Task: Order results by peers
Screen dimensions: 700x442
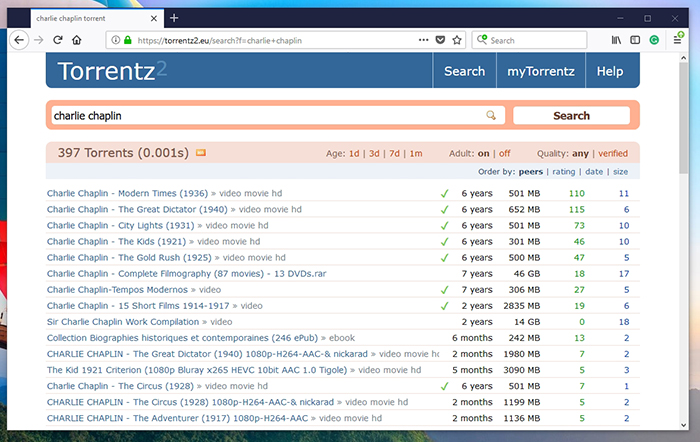Action: pos(531,172)
